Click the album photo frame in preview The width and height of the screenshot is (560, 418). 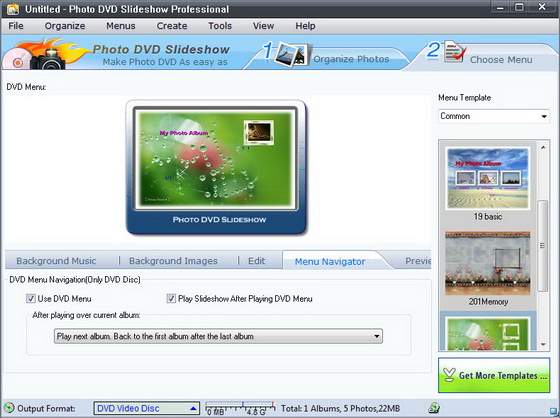click(x=259, y=132)
